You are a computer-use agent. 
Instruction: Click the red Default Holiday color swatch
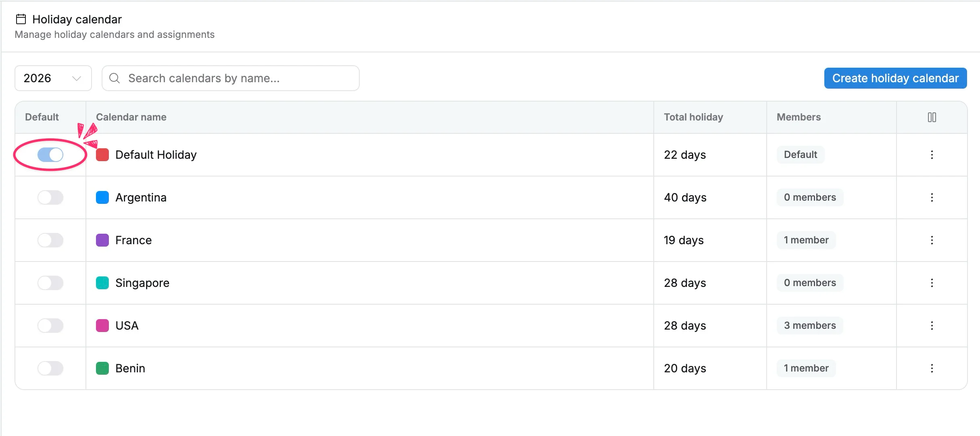click(x=102, y=155)
